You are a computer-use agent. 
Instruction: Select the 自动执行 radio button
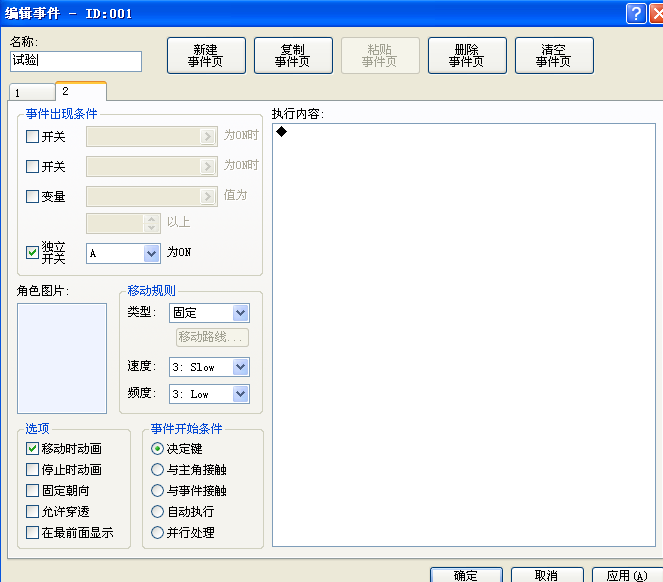click(157, 511)
